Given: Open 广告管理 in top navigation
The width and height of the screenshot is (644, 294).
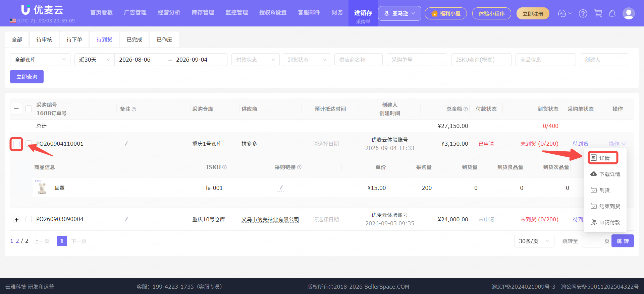Looking at the screenshot, I should pos(135,13).
